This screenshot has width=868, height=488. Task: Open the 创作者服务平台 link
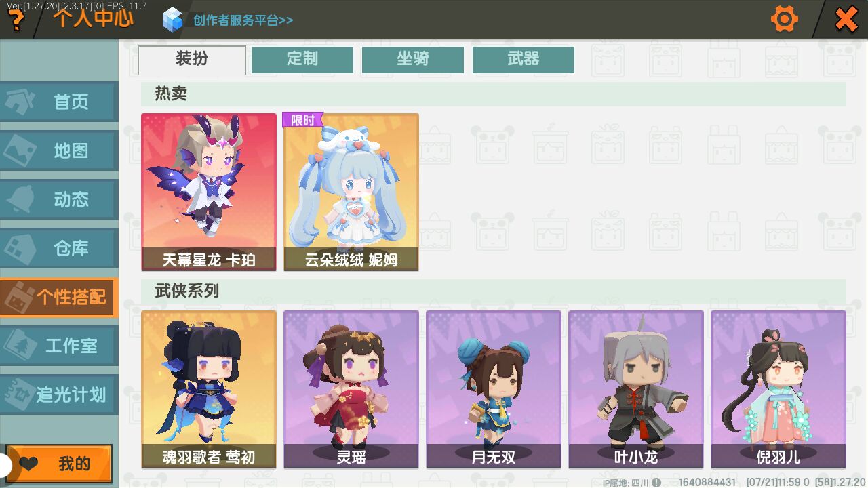(243, 20)
